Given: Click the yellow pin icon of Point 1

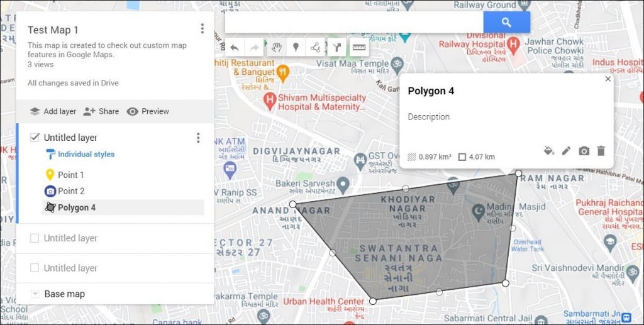Looking at the screenshot, I should click(50, 175).
